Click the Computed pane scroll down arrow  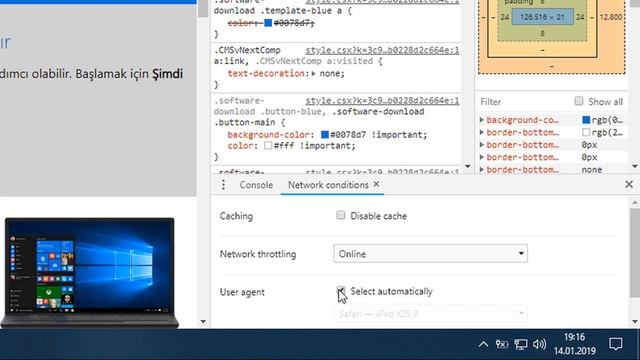634,166
